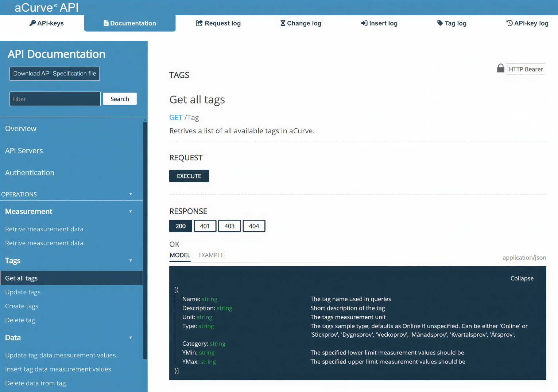The image size is (558, 392).
Task: Click the Insert log arrow icon
Action: click(x=364, y=23)
